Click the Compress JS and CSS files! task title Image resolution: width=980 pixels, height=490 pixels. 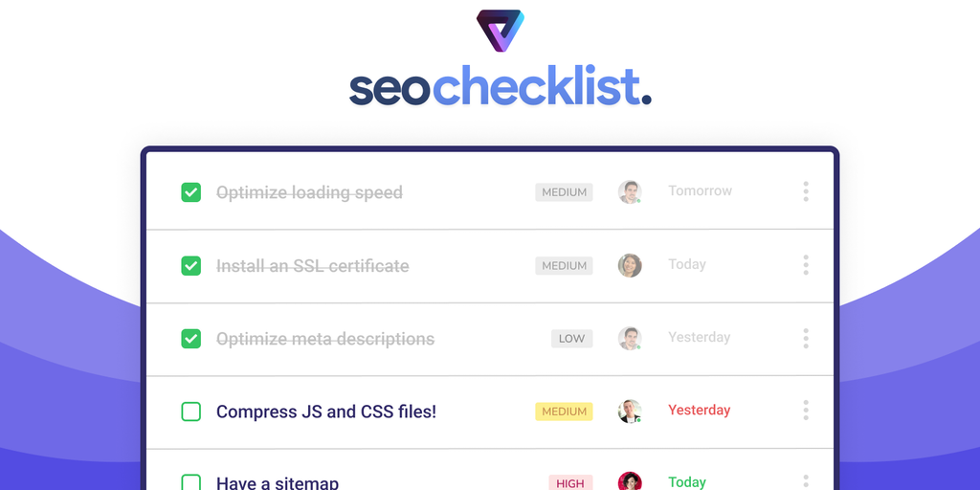click(326, 412)
